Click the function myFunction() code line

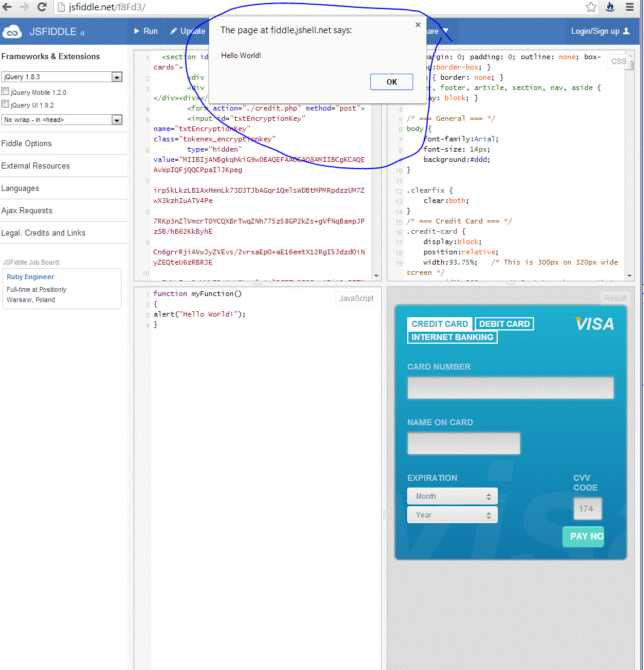point(198,294)
